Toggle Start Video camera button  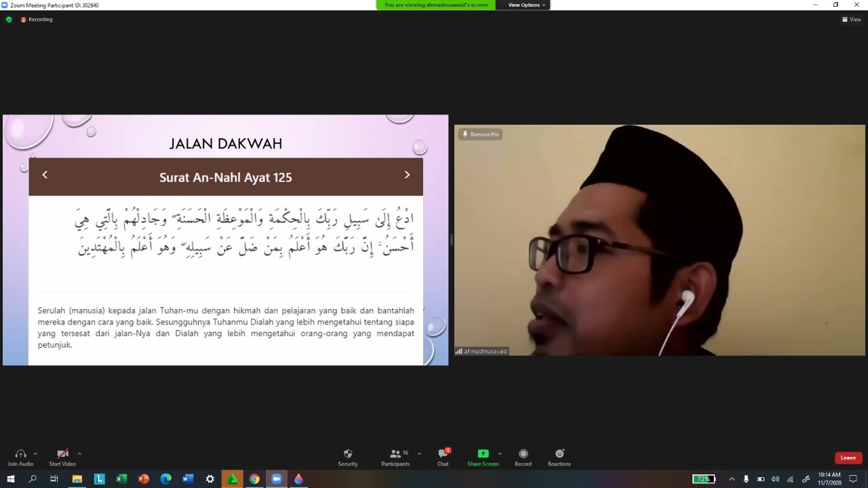[x=62, y=455]
